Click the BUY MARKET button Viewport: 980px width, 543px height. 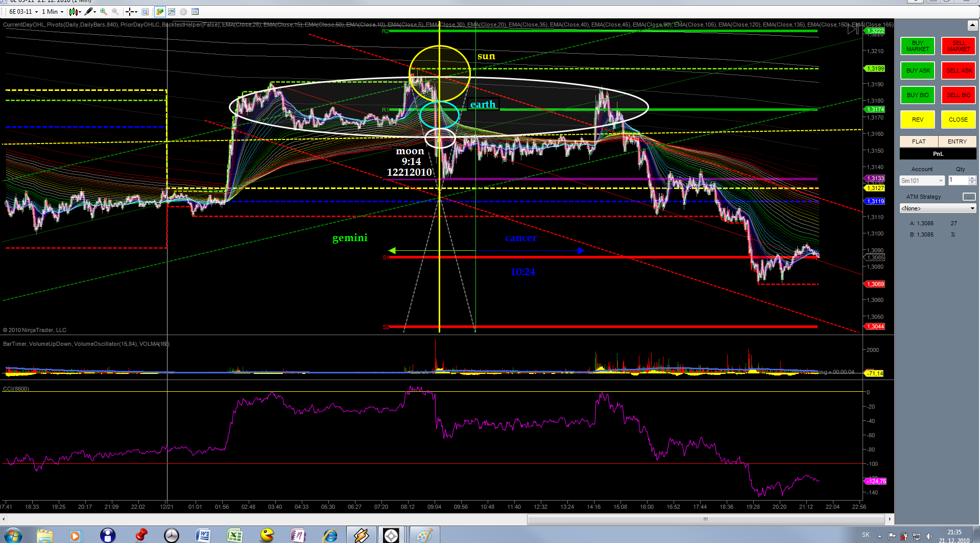[x=918, y=46]
